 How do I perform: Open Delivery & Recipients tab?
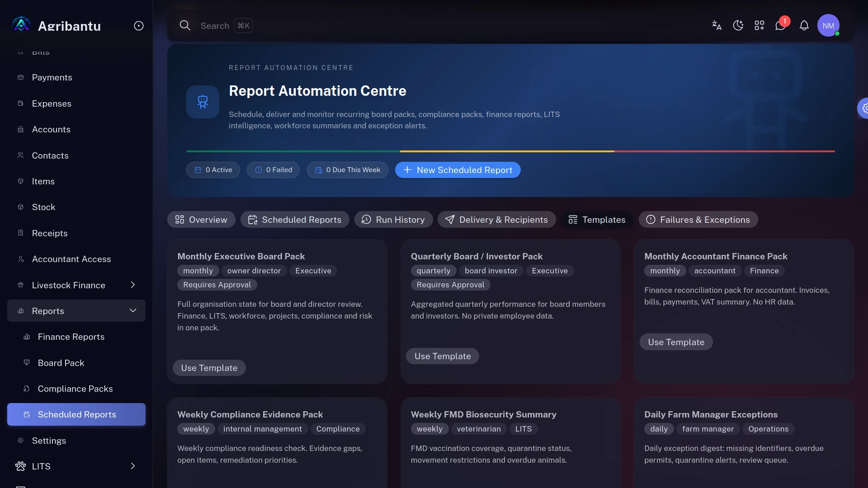click(496, 220)
